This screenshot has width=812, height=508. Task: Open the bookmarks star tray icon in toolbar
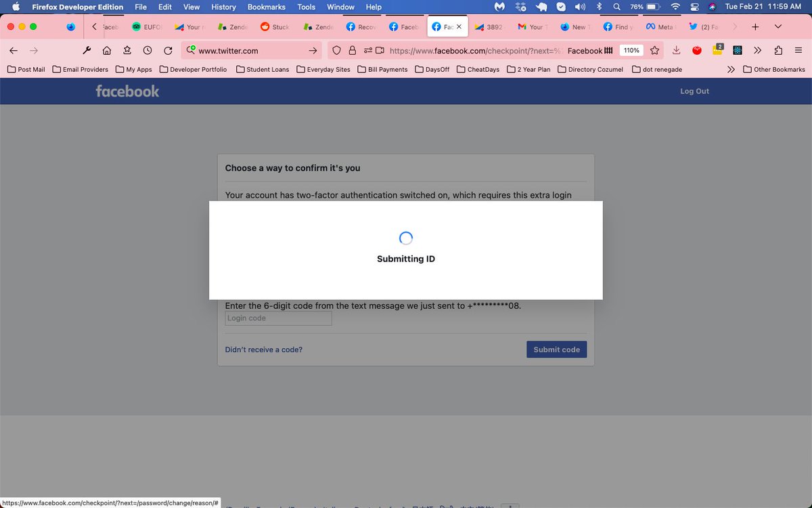(x=127, y=50)
